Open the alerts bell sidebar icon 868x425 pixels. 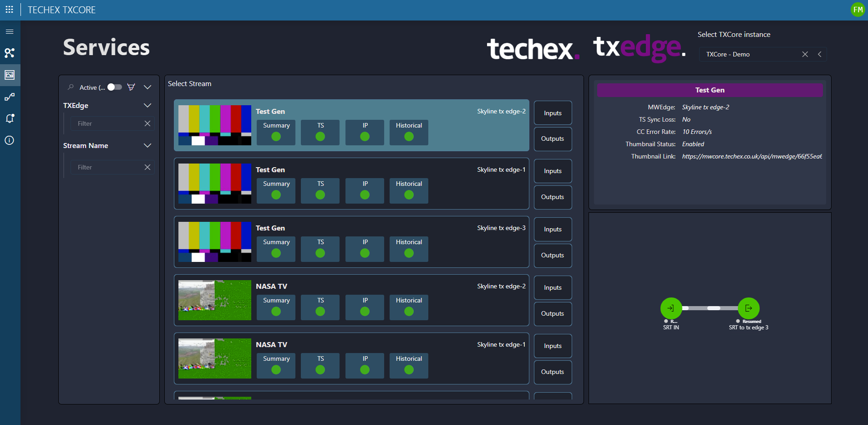10,118
